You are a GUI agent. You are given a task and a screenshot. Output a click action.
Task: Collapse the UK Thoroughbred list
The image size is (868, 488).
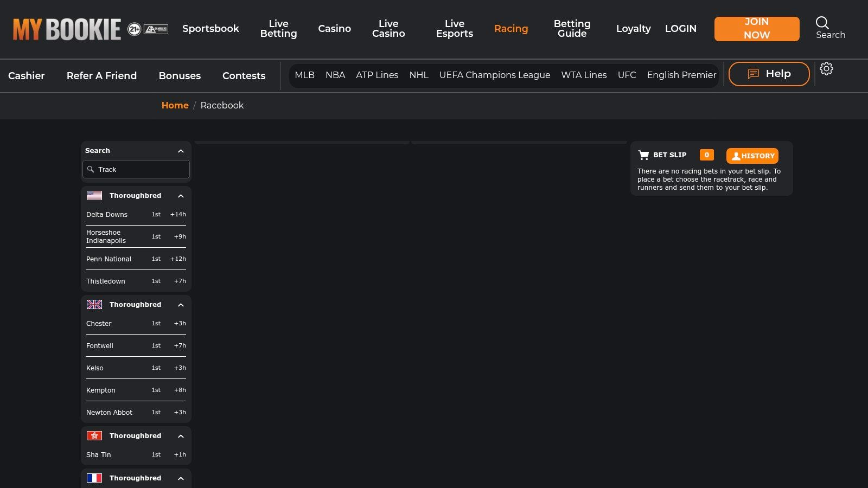tap(181, 305)
